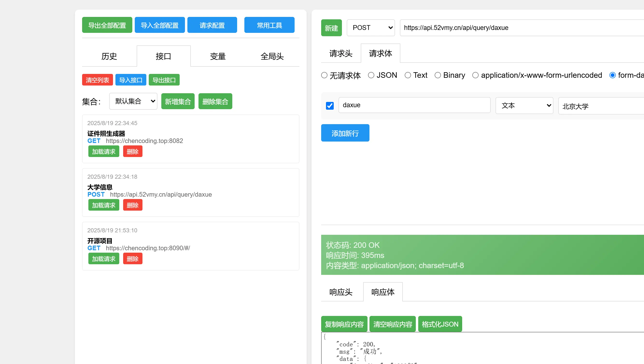Switch to the 响应头 tab
This screenshot has width=644, height=364.
[341, 292]
